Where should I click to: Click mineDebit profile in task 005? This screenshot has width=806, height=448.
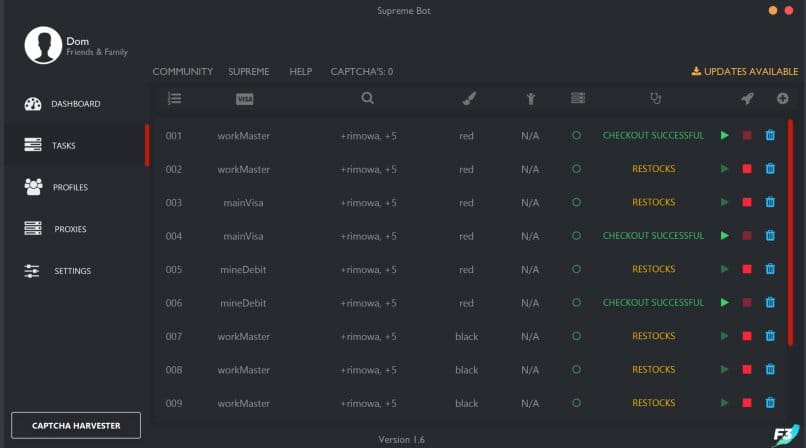pyautogui.click(x=243, y=269)
